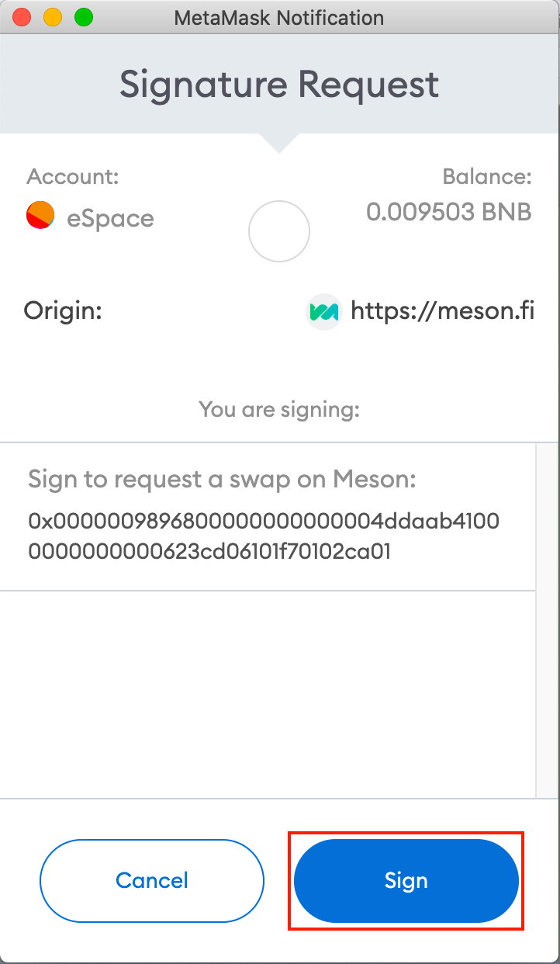
Task: Click the Signature Request header title
Action: (x=279, y=85)
